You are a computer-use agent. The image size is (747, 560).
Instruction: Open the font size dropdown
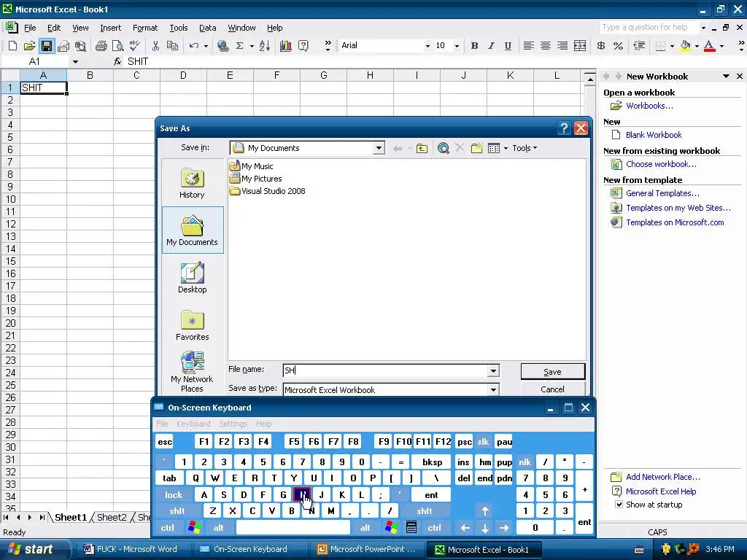457,46
